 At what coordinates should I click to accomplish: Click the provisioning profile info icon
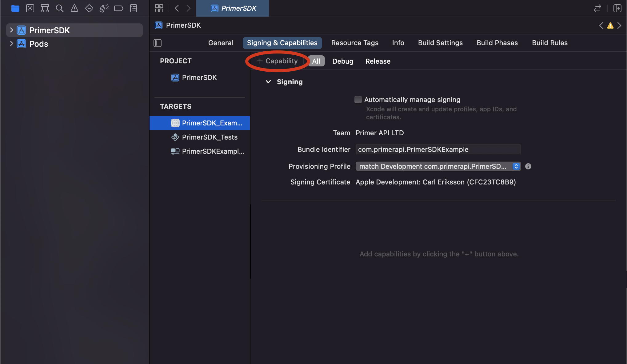coord(528,166)
